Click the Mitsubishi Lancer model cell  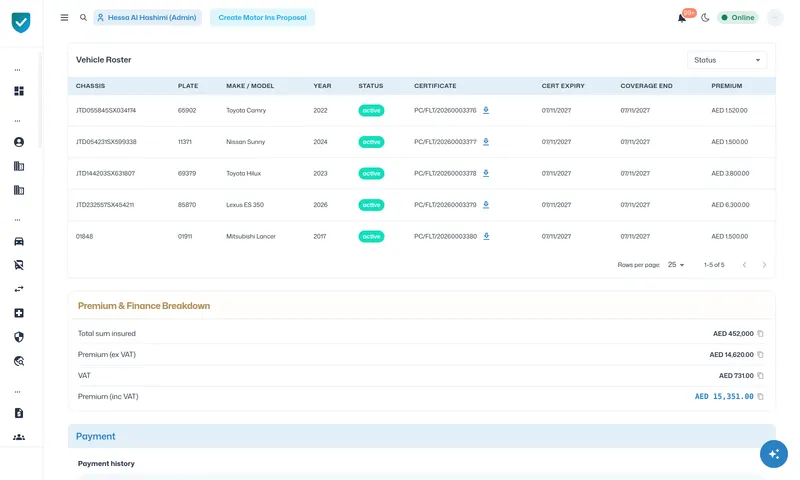coord(251,236)
